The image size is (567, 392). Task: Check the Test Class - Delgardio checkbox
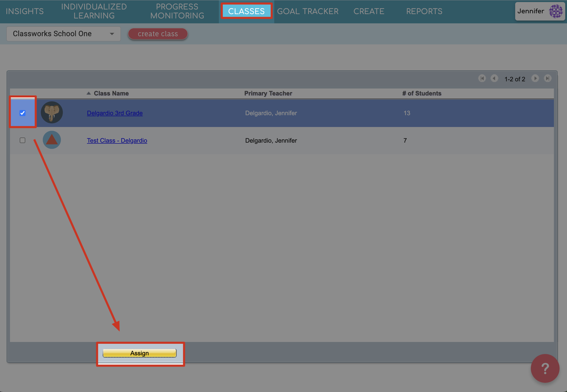tap(22, 140)
